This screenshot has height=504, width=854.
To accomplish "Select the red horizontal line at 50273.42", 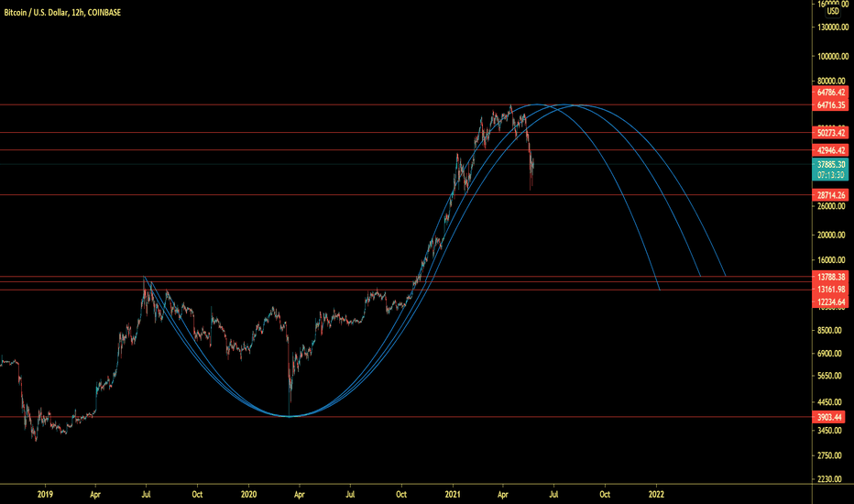I will (406, 132).
